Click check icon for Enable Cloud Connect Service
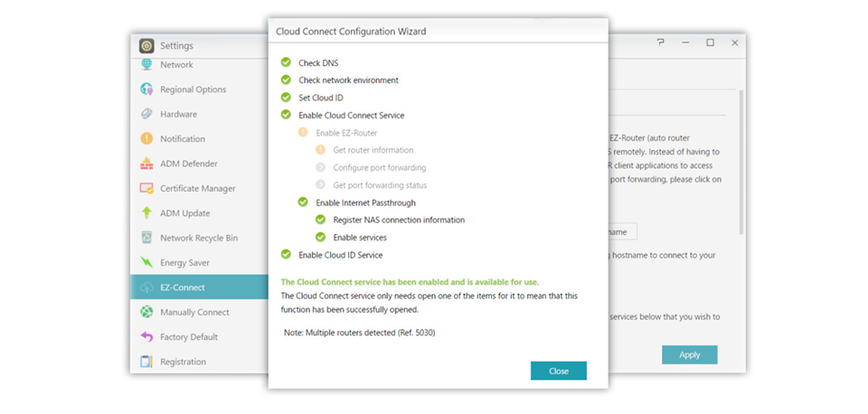 coord(286,115)
